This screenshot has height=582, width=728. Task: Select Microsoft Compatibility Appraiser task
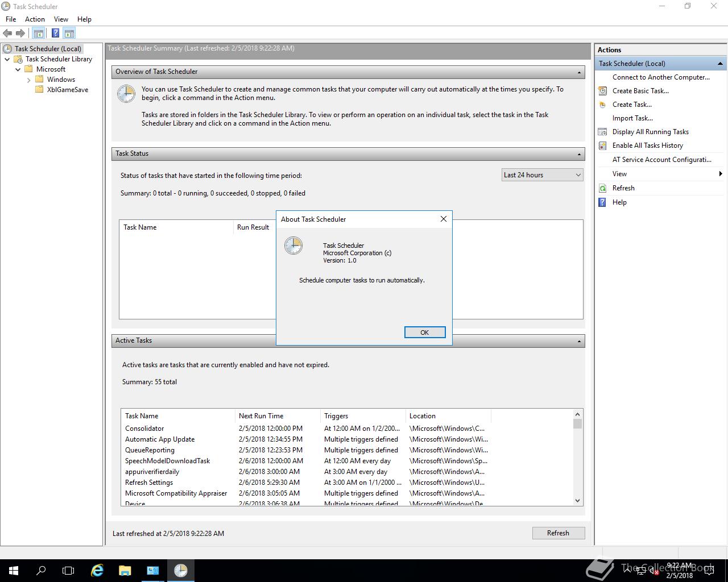point(305,493)
